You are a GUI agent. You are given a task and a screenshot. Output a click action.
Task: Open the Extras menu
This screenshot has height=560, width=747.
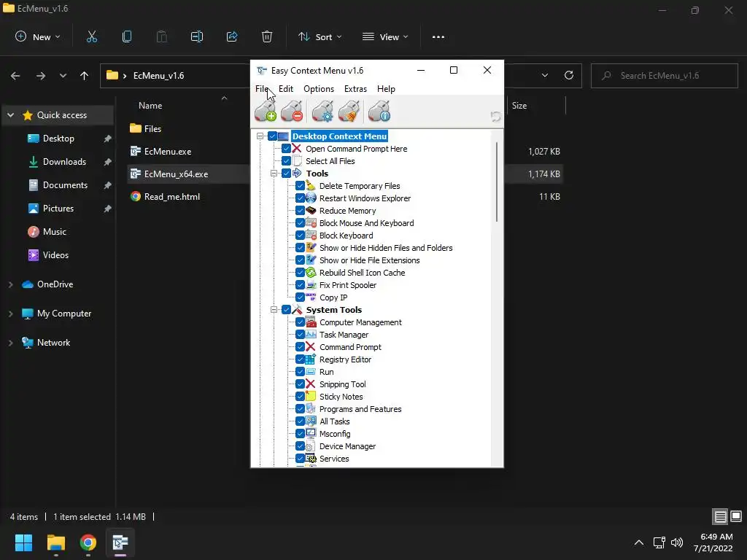tap(355, 89)
